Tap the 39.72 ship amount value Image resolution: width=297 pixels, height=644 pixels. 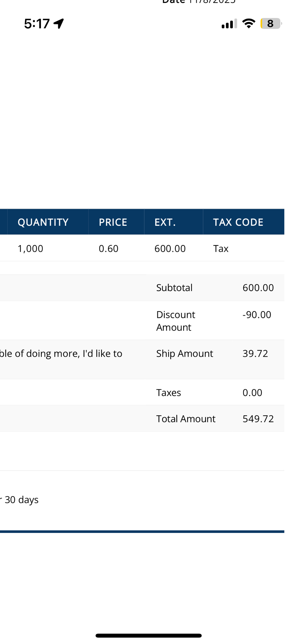tap(255, 354)
